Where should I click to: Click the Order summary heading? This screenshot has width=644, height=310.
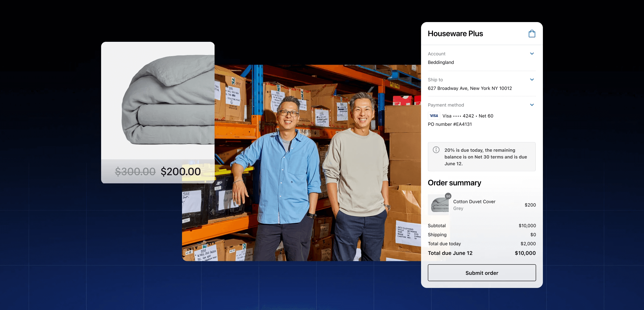(454, 183)
